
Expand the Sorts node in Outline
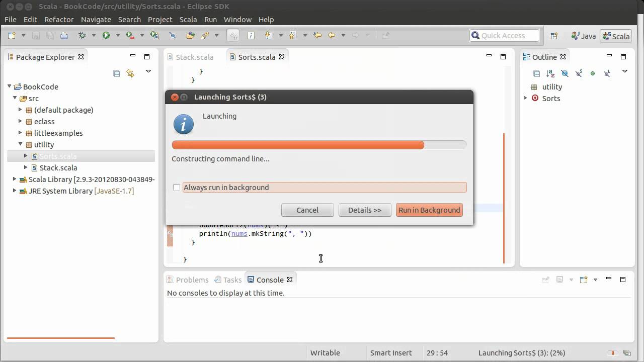(x=525, y=98)
